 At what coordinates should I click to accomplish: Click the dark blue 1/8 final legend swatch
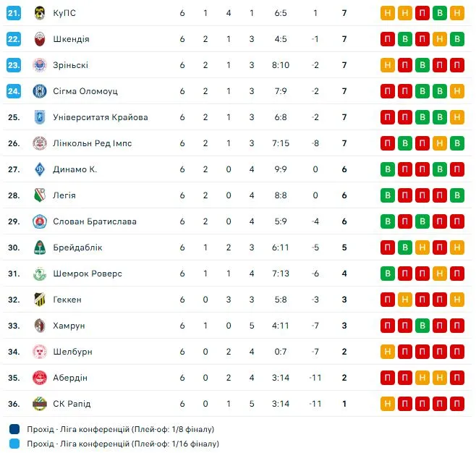(15, 428)
